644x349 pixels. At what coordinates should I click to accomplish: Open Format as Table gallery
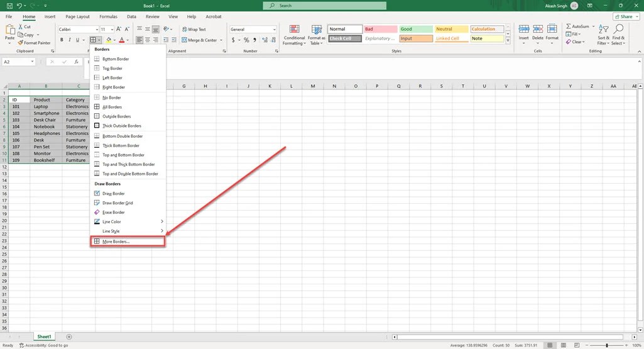(x=317, y=35)
